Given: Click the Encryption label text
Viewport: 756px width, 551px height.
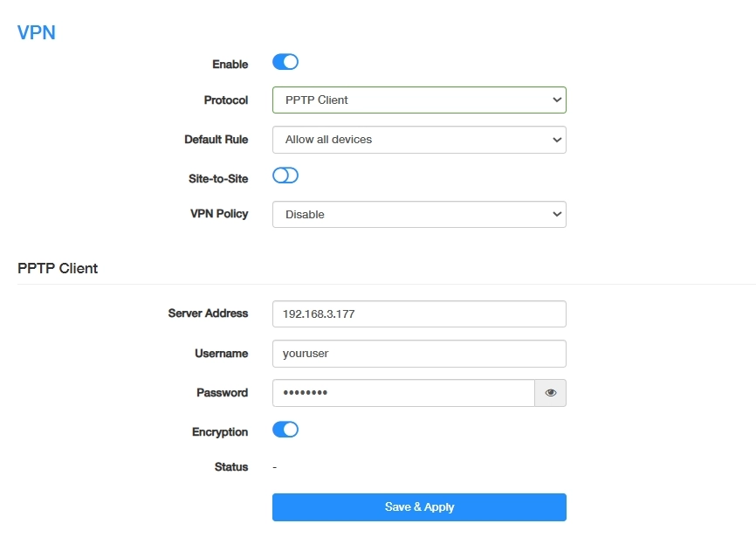Looking at the screenshot, I should pos(220,432).
